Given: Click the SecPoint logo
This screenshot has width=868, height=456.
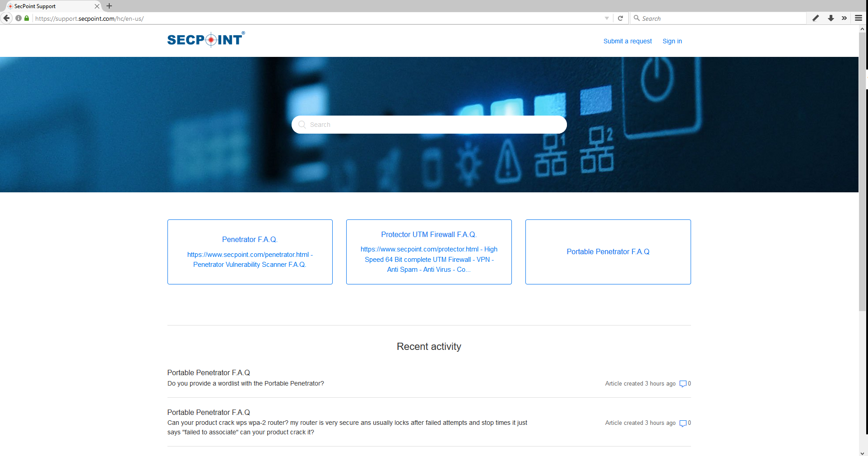Looking at the screenshot, I should click(206, 40).
